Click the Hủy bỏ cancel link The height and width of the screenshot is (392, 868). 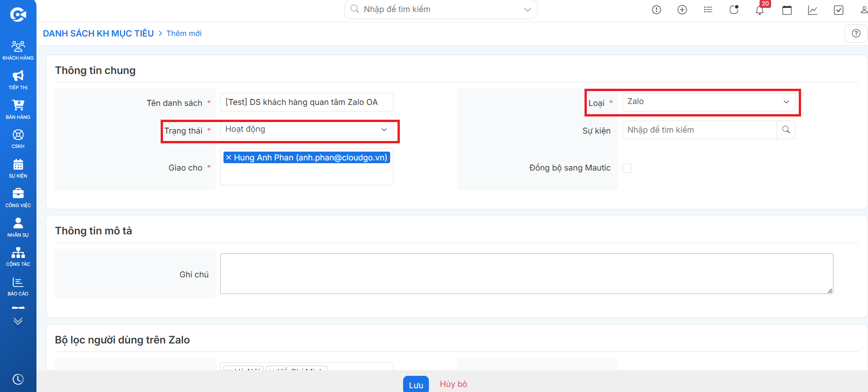453,384
